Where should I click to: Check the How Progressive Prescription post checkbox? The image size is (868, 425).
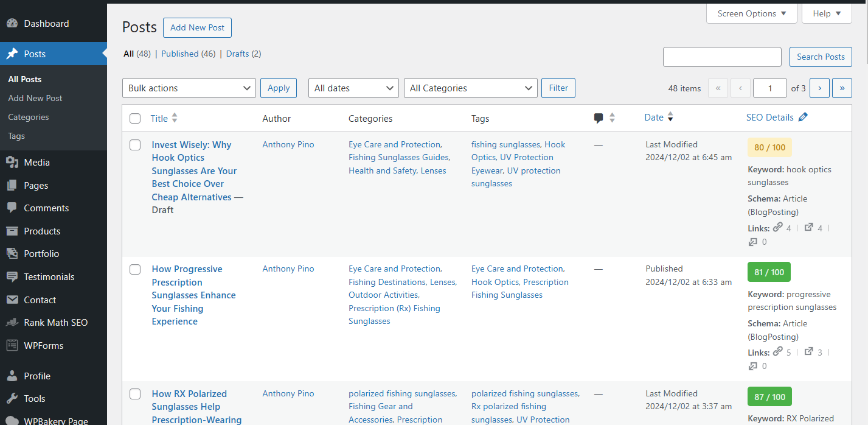point(135,269)
